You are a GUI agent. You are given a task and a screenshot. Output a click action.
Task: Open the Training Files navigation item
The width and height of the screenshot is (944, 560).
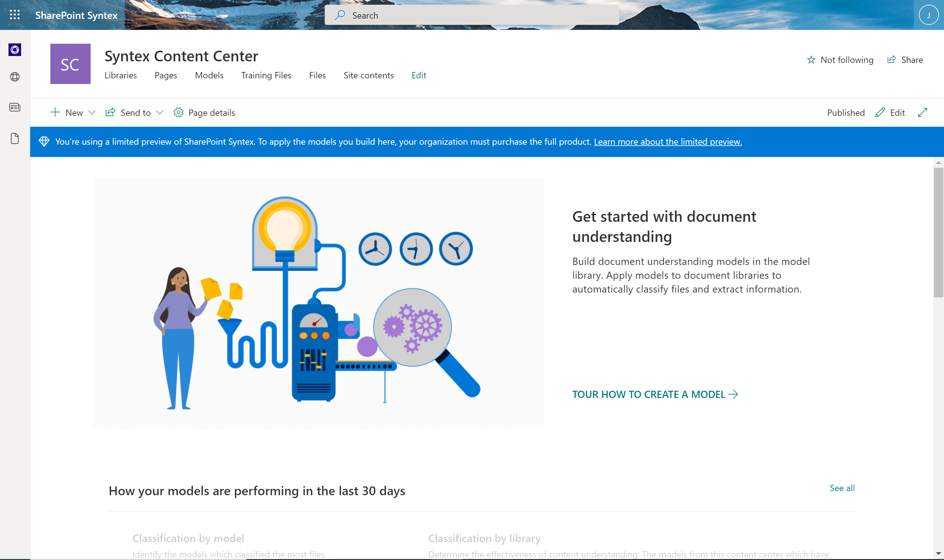coord(266,75)
